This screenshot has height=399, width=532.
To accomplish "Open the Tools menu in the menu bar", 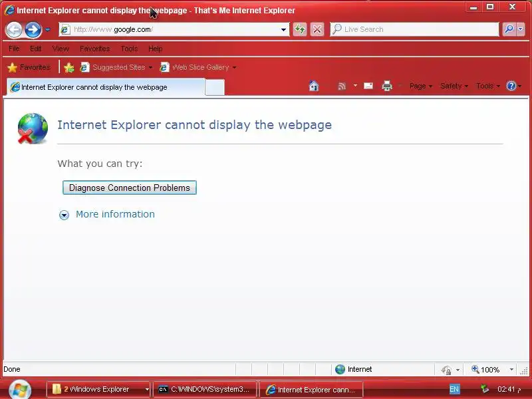I will click(x=129, y=49).
